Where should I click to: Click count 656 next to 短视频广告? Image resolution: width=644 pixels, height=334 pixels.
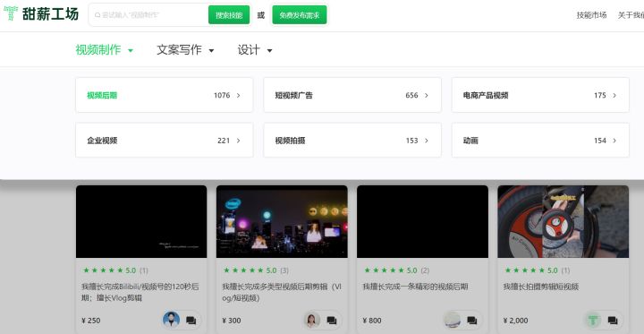tap(412, 96)
